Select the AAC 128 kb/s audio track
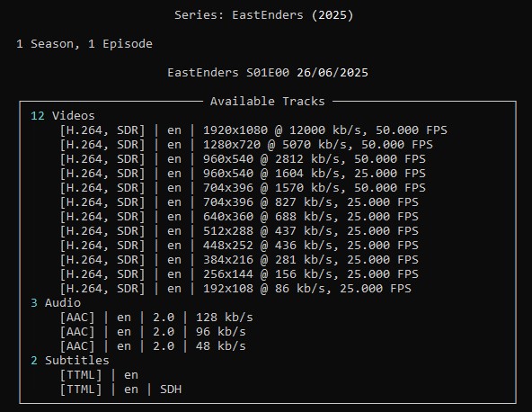 [156, 318]
